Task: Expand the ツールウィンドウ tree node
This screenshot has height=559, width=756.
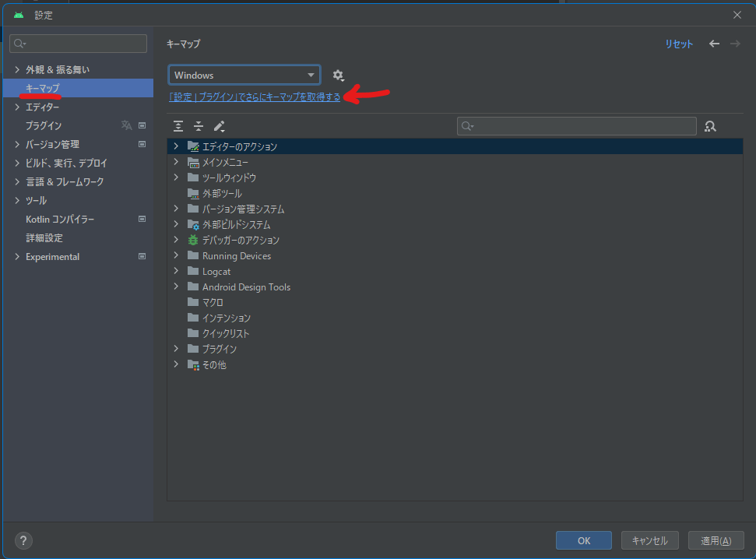Action: (x=176, y=178)
